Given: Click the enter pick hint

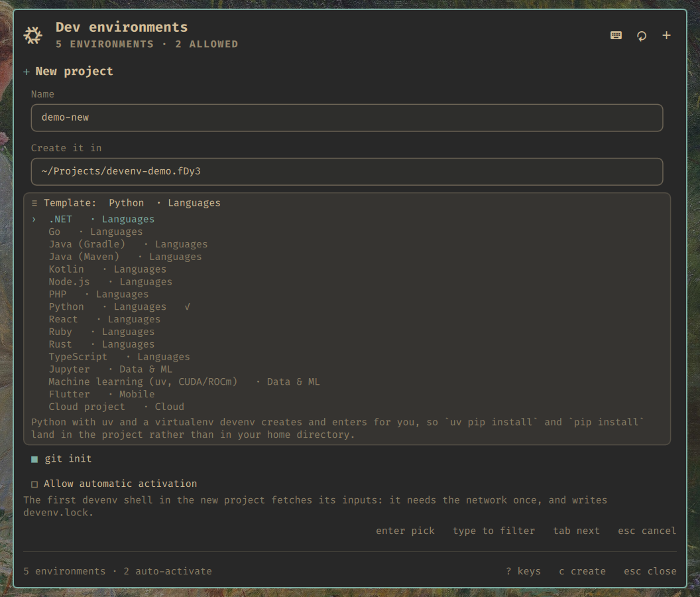Looking at the screenshot, I should click(x=405, y=531).
